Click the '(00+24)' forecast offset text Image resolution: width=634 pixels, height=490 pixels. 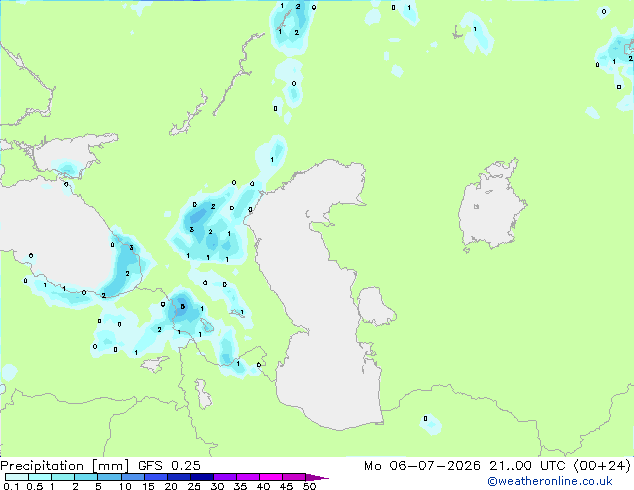tap(602, 466)
